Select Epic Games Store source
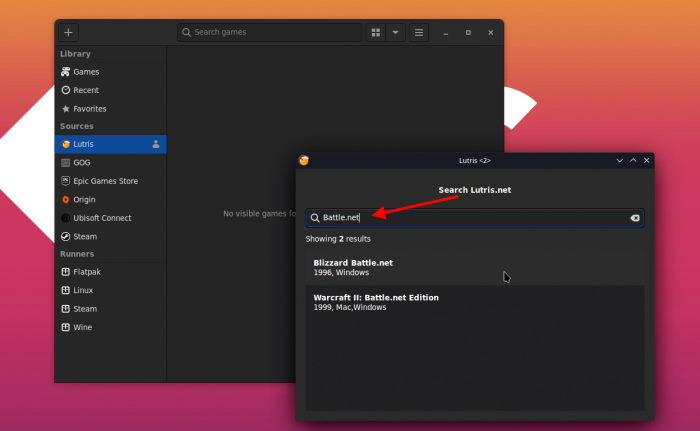The height and width of the screenshot is (431, 700). click(111, 181)
